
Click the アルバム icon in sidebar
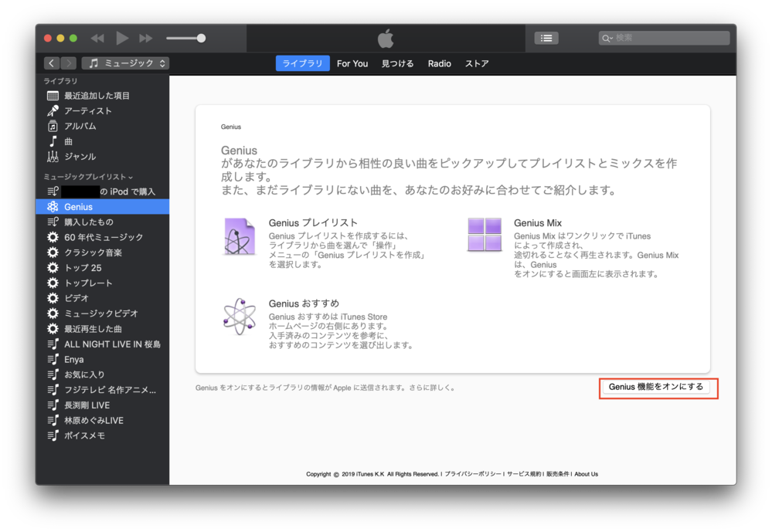[x=53, y=126]
